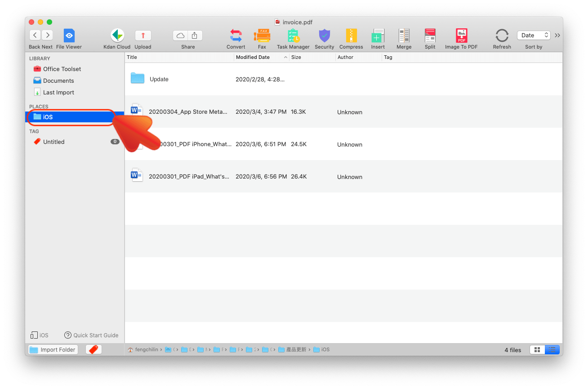The width and height of the screenshot is (588, 389).
Task: Open the Sort by Date dropdown
Action: coord(533,35)
